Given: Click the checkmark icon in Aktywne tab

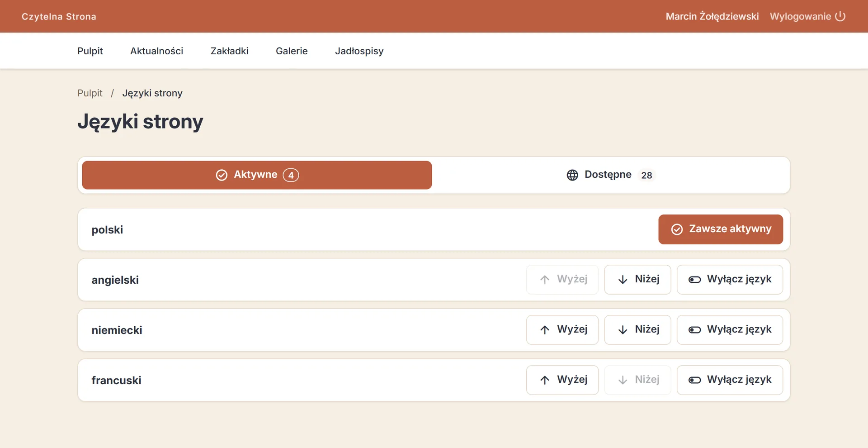Looking at the screenshot, I should pos(222,175).
